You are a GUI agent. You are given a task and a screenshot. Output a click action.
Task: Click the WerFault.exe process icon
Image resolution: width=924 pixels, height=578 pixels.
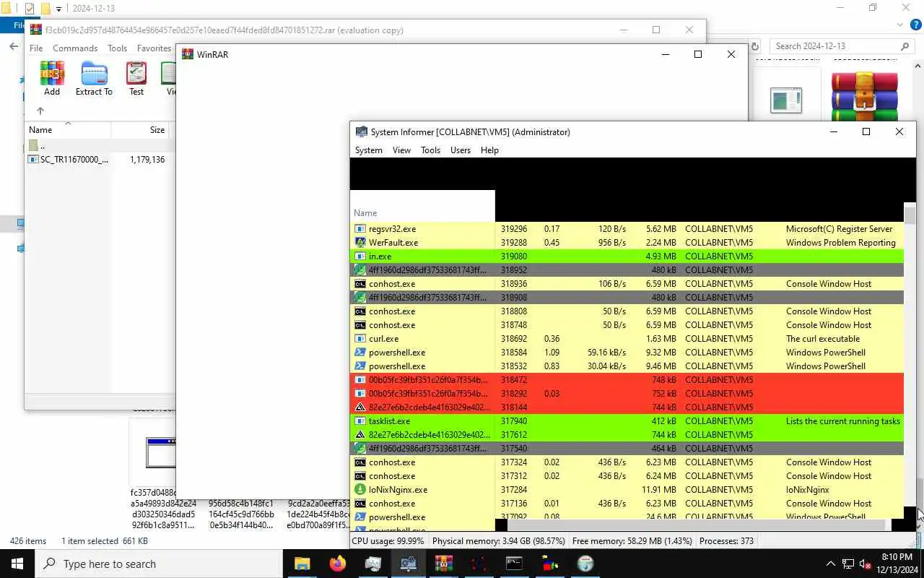point(360,243)
